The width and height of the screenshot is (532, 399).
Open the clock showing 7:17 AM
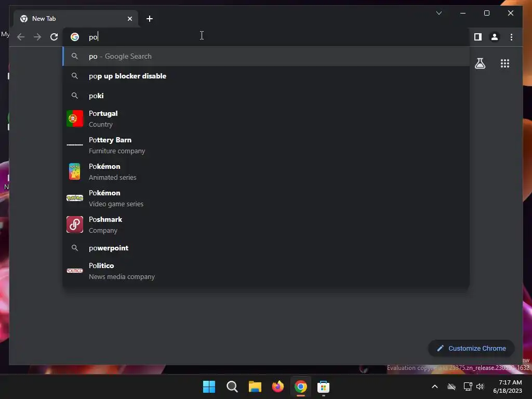[508, 387]
